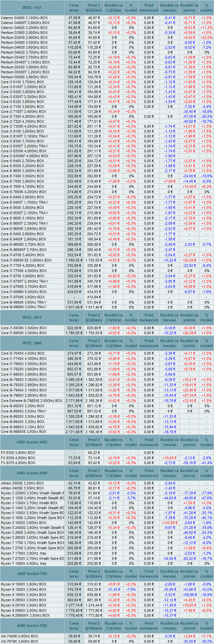Click the 1 917,46 € current price of Core i9-9980K
This screenshot has width=214, height=644.
point(74,307)
